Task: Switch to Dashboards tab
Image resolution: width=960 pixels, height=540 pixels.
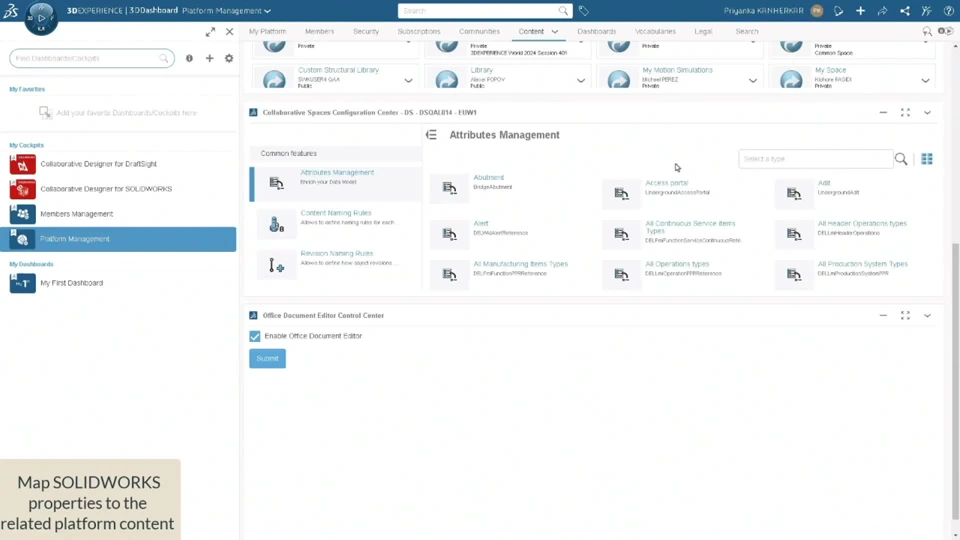Action: 596,31
